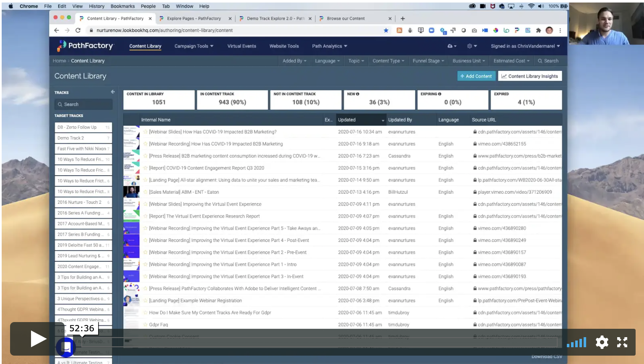644x364 pixels.
Task: Click the Tracks search field
Action: point(83,104)
